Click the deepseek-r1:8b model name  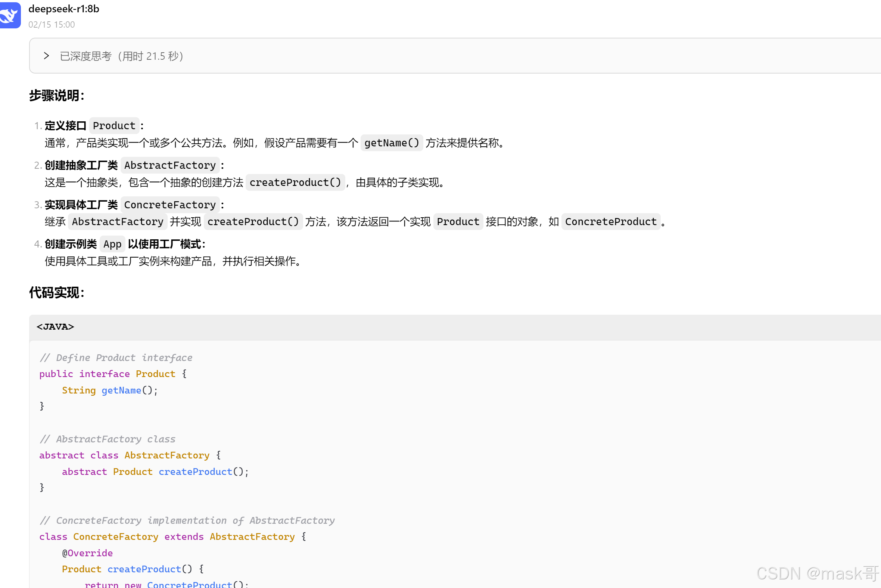(64, 9)
